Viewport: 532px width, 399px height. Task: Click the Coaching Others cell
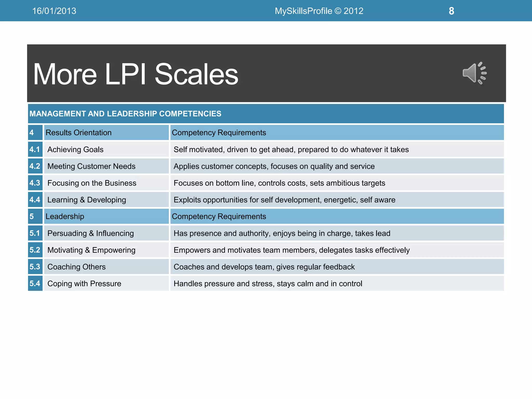coord(76,267)
